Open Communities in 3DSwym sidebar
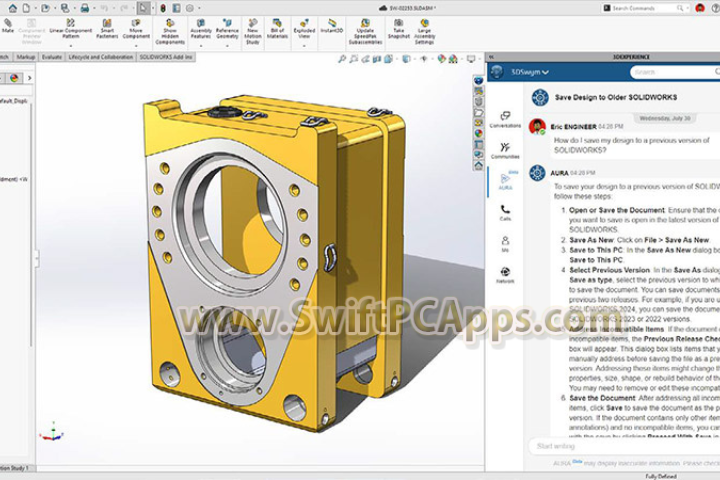Image resolution: width=720 pixels, height=480 pixels. tap(505, 151)
